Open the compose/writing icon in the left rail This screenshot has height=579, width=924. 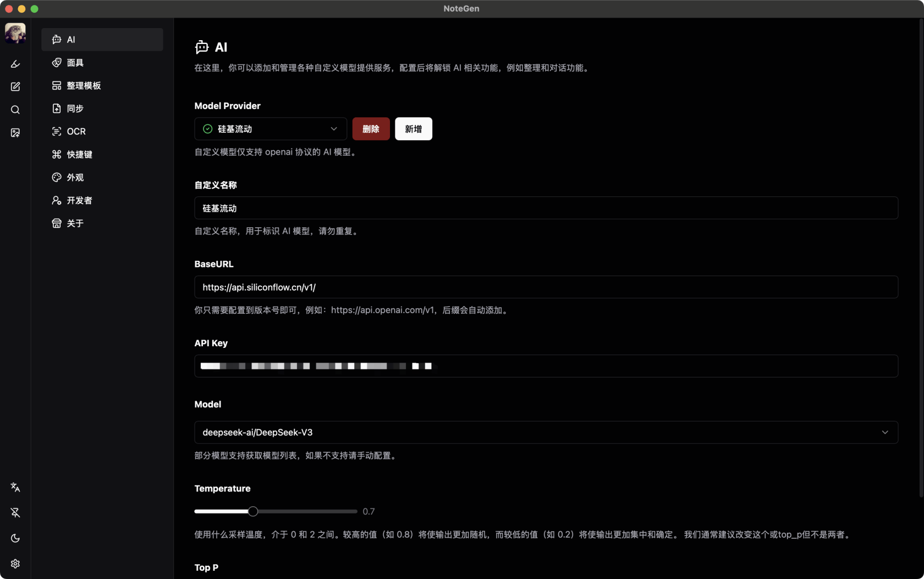coord(15,86)
